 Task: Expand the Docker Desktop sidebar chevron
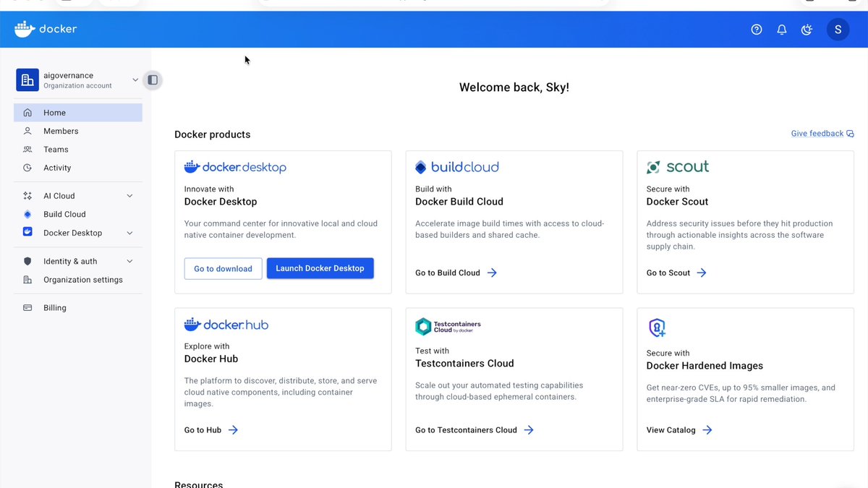tap(129, 233)
